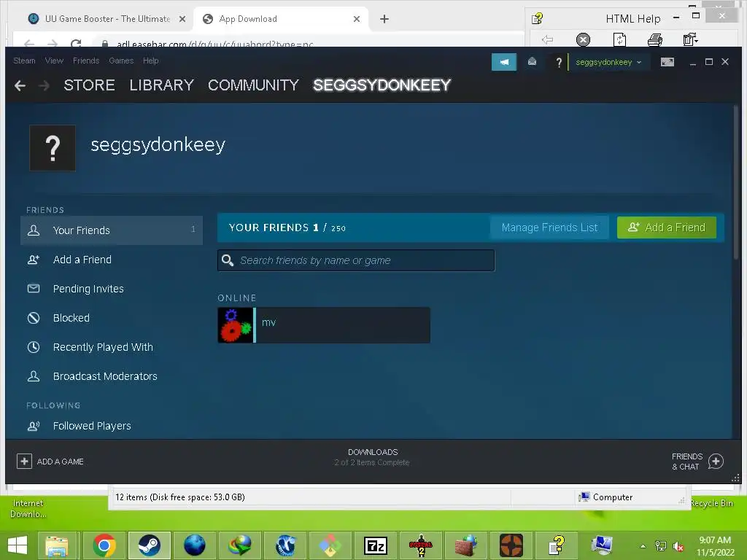The image size is (747, 560).
Task: Click muted volume tray icon
Action: [678, 546]
